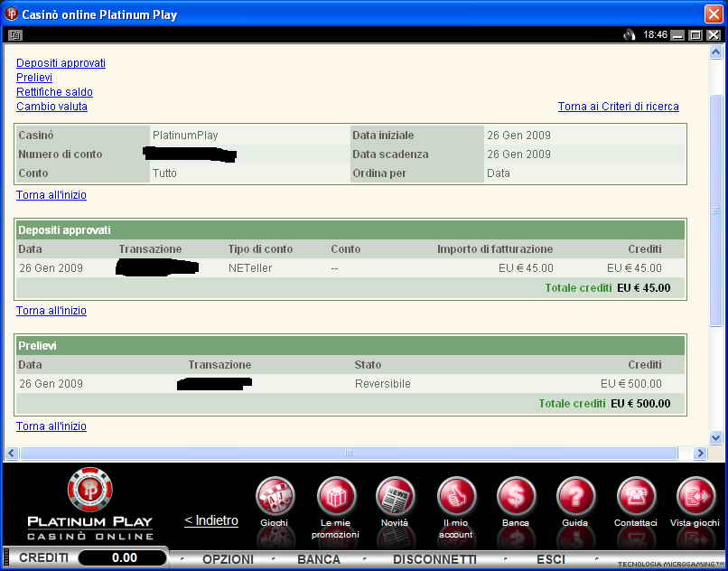
Task: Click the Data scadenza 26 Gen 2009 value
Action: [518, 154]
